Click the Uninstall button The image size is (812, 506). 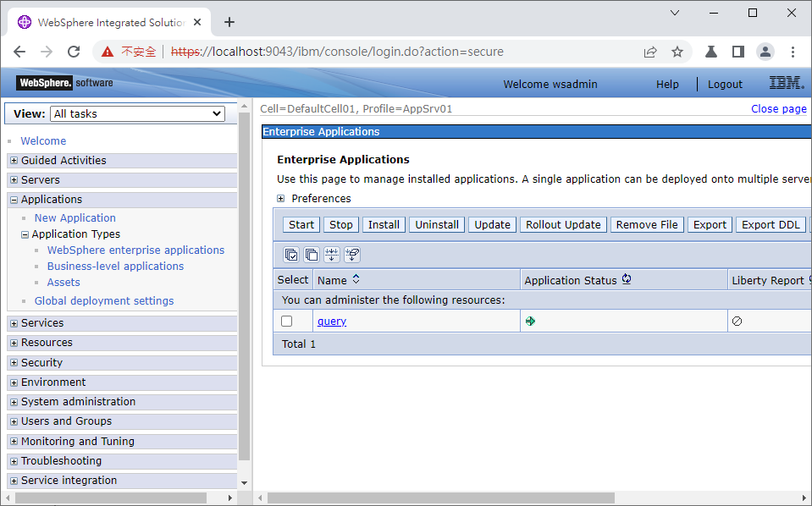pyautogui.click(x=437, y=224)
